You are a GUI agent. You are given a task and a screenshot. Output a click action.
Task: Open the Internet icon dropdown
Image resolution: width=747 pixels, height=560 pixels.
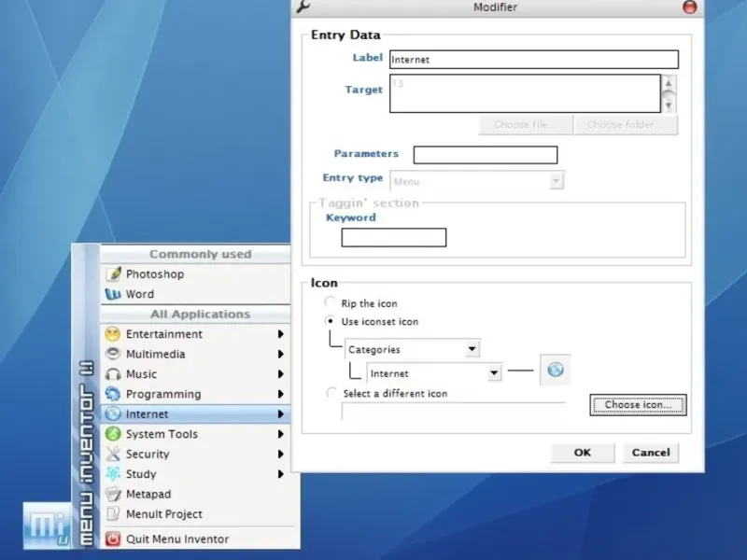(434, 373)
